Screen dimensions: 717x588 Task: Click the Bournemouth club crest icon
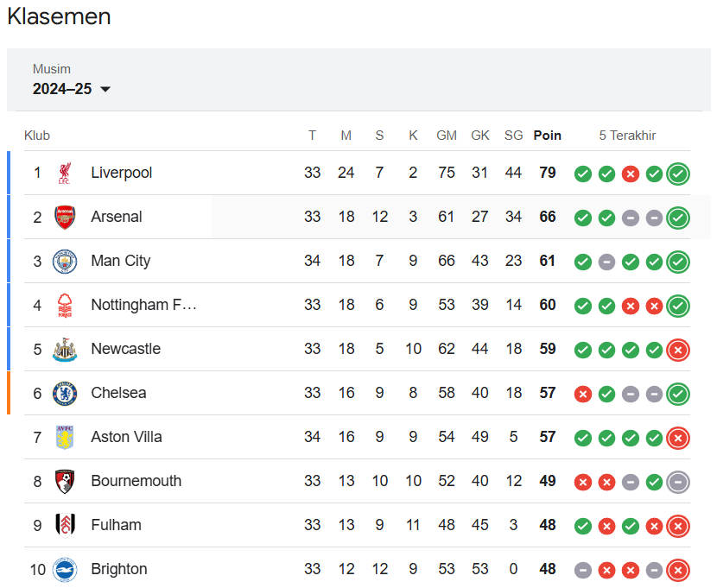65,482
